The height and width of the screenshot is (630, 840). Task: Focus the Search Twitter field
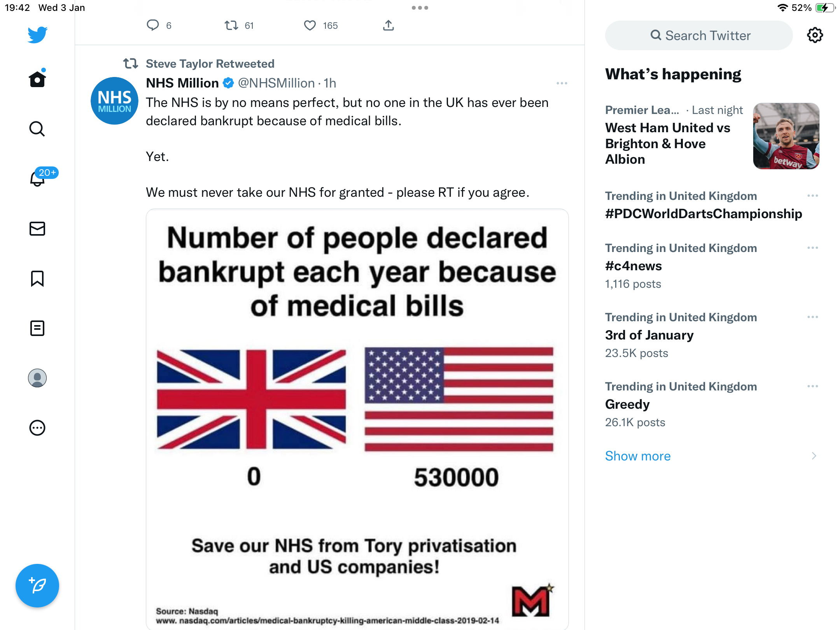(699, 35)
